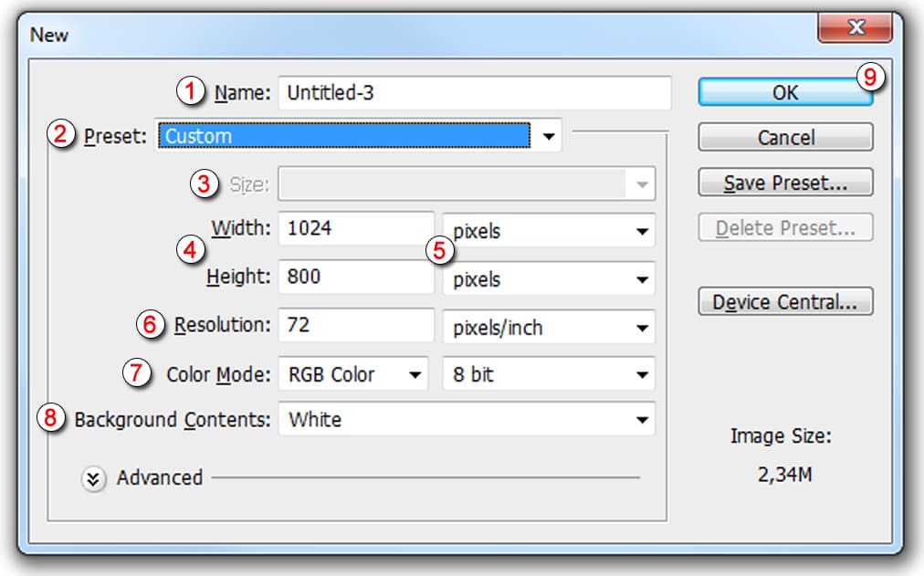
Task: Click the Save Preset... button
Action: [x=785, y=183]
